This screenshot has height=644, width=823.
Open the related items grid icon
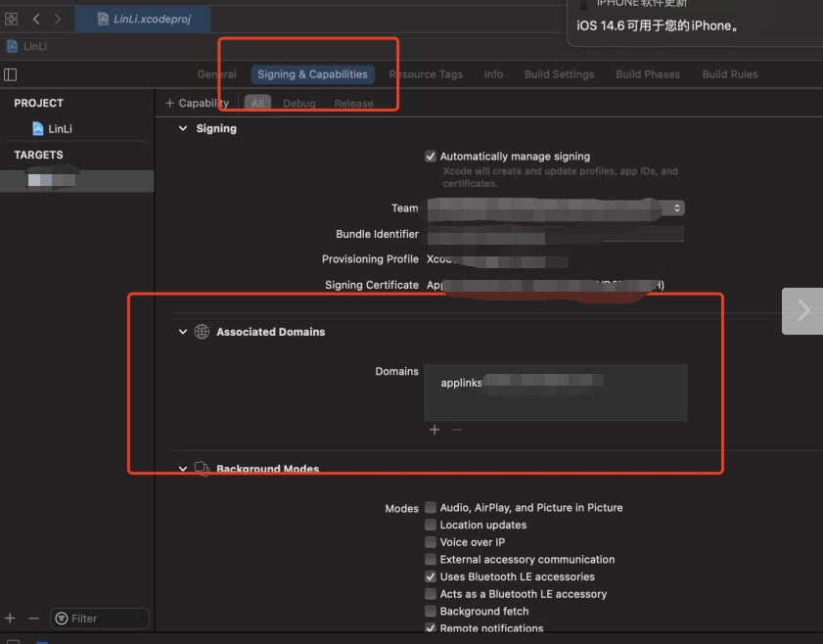tap(11, 19)
